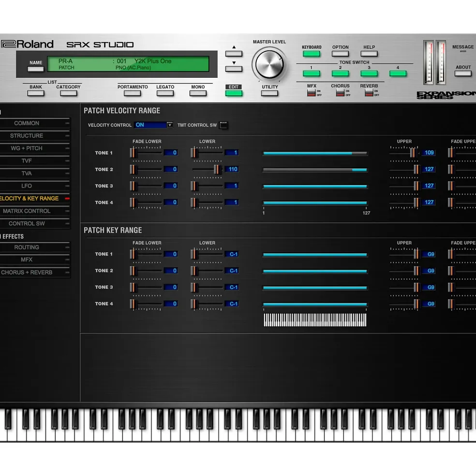Click velocity Tone 3 LOWER slider handle
The height and width of the screenshot is (476, 476).
pyautogui.click(x=194, y=186)
